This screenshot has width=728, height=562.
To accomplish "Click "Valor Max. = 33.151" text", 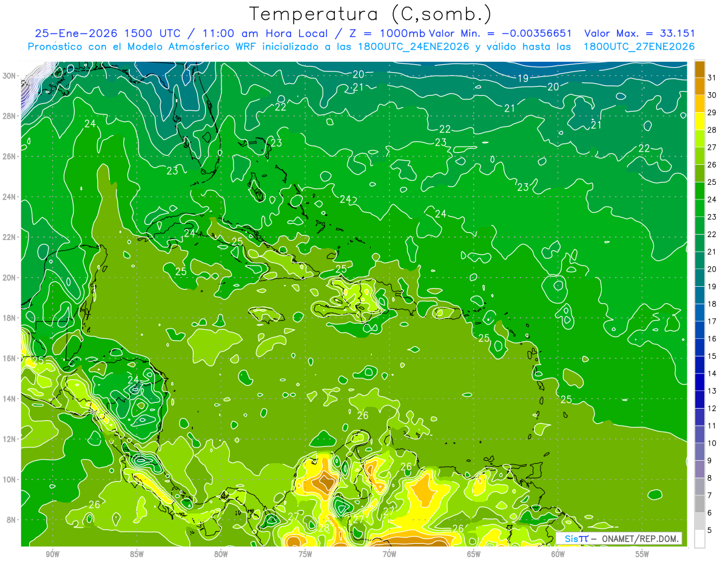I will click(639, 33).
